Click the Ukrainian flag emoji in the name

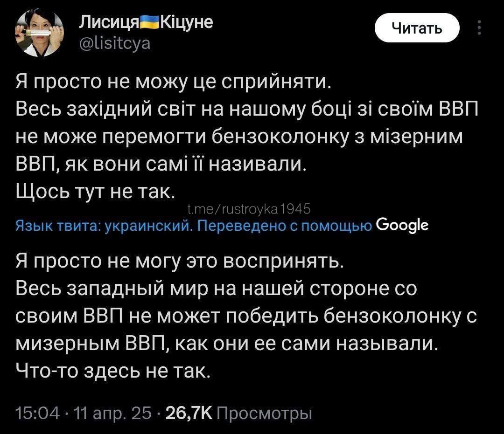coord(148,22)
